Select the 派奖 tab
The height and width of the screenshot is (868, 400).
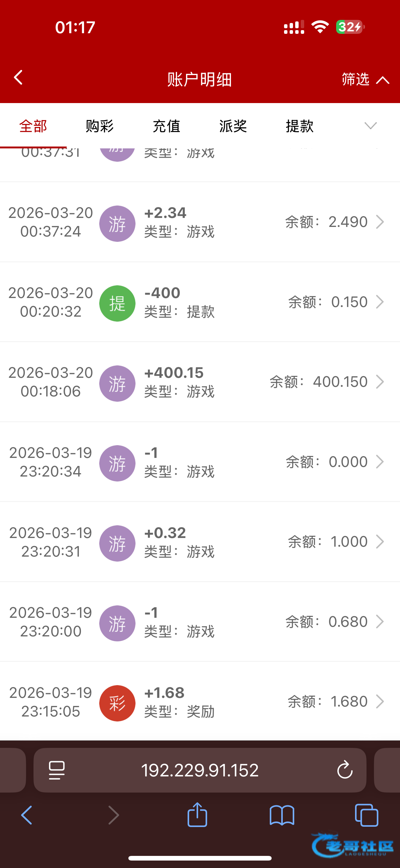tap(233, 126)
